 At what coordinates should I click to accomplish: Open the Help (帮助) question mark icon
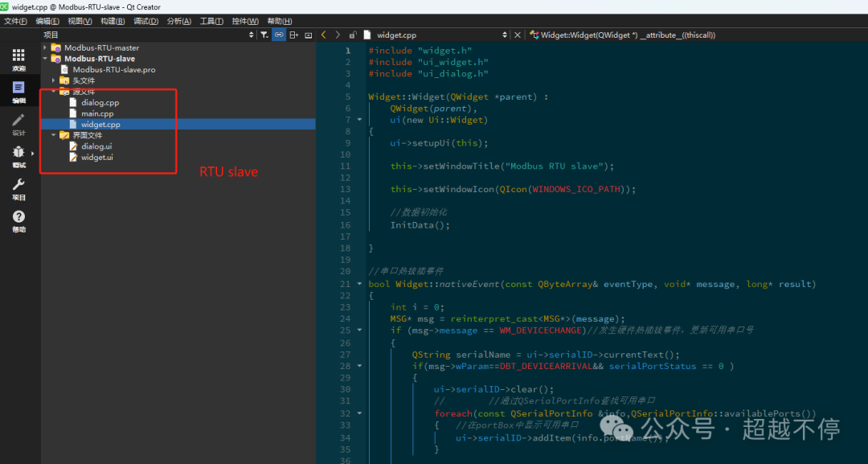(18, 220)
